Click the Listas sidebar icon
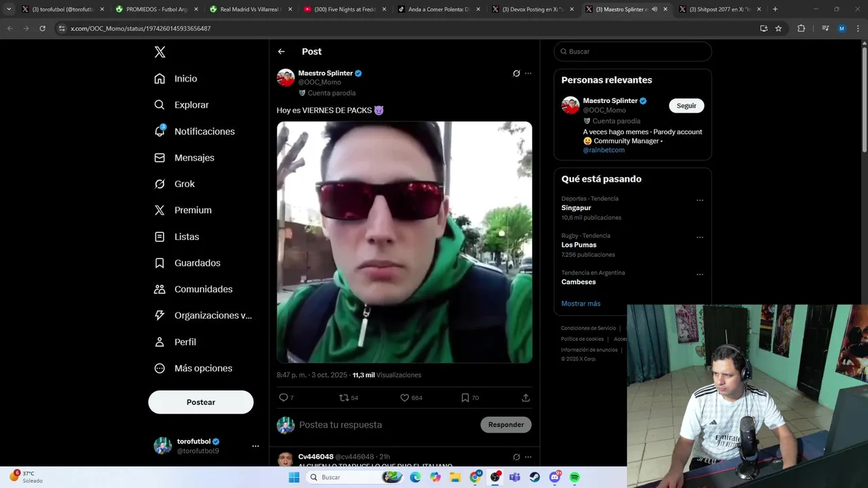868x488 pixels. [159, 237]
